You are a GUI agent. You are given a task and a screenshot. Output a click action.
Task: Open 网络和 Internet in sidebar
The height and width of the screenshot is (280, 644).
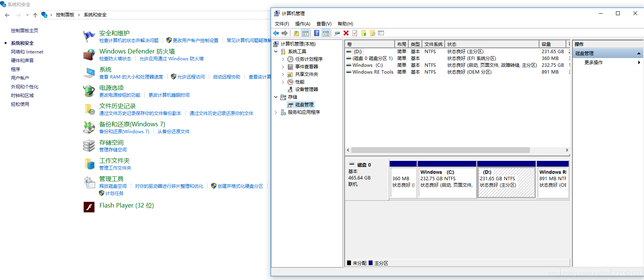[27, 52]
